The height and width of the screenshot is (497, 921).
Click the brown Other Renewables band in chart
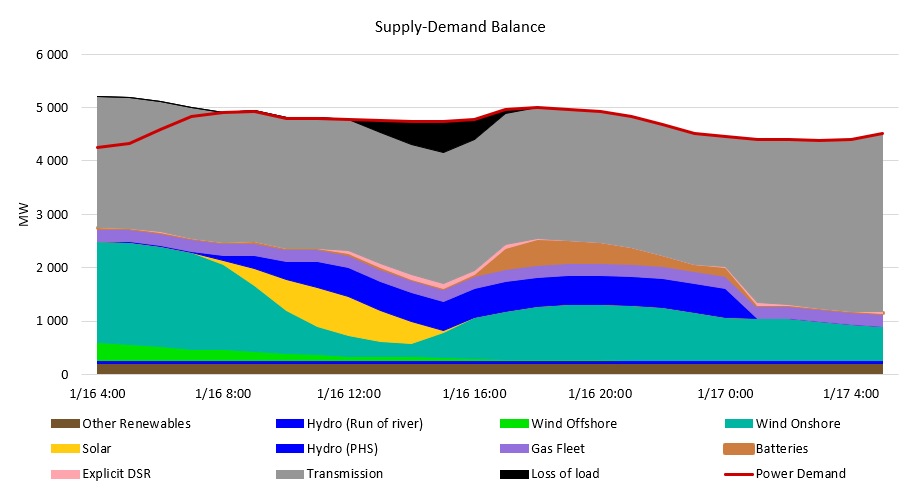[x=490, y=369]
